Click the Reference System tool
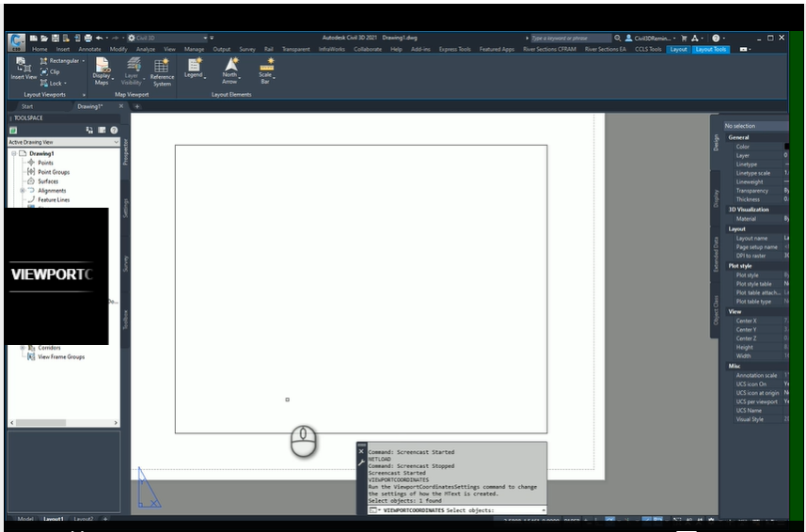This screenshot has width=806, height=532. (x=162, y=71)
